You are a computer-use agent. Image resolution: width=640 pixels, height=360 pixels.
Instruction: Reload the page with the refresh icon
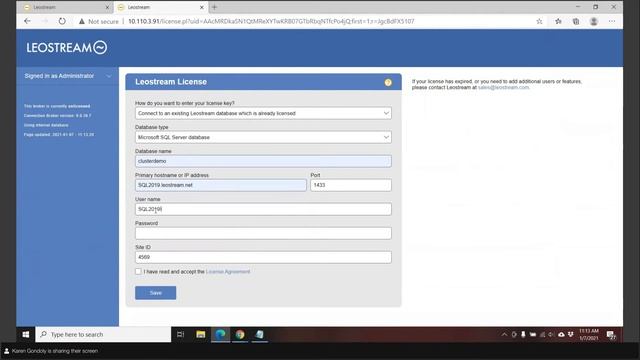[62, 21]
